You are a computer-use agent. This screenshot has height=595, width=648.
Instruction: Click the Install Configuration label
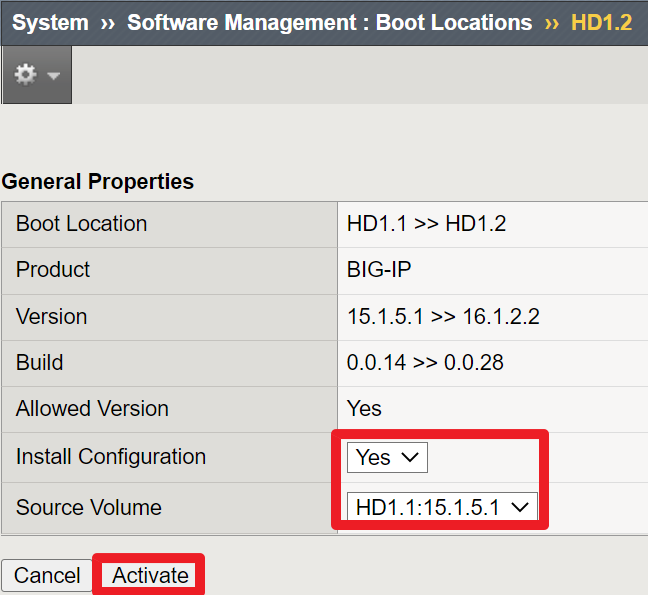111,457
